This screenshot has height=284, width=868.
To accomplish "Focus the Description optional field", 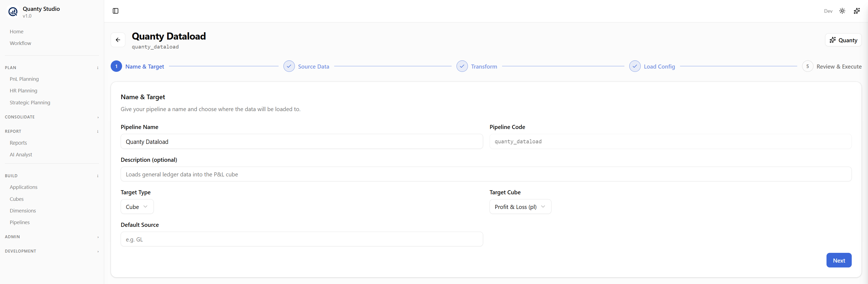I will point(486,174).
